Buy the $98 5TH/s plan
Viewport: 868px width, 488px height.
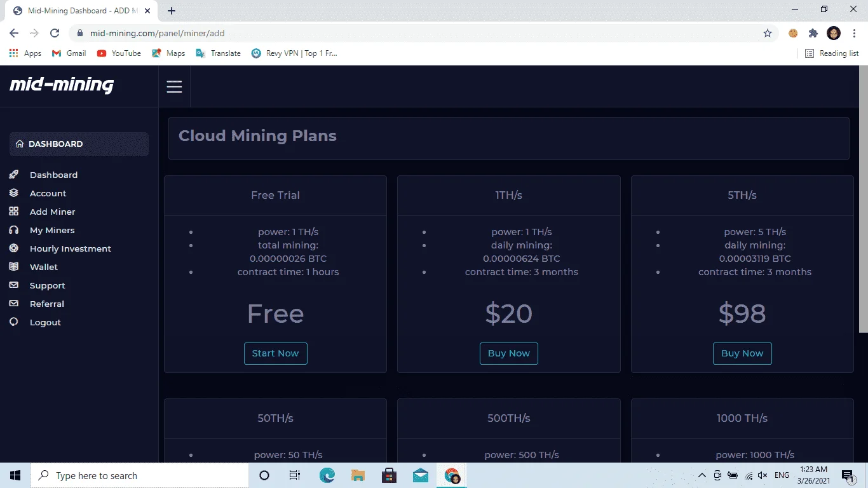point(742,353)
